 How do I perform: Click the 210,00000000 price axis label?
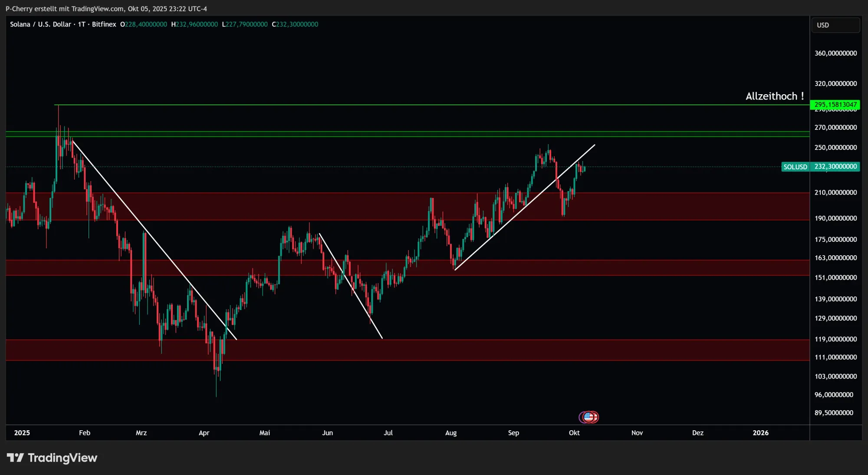point(835,192)
